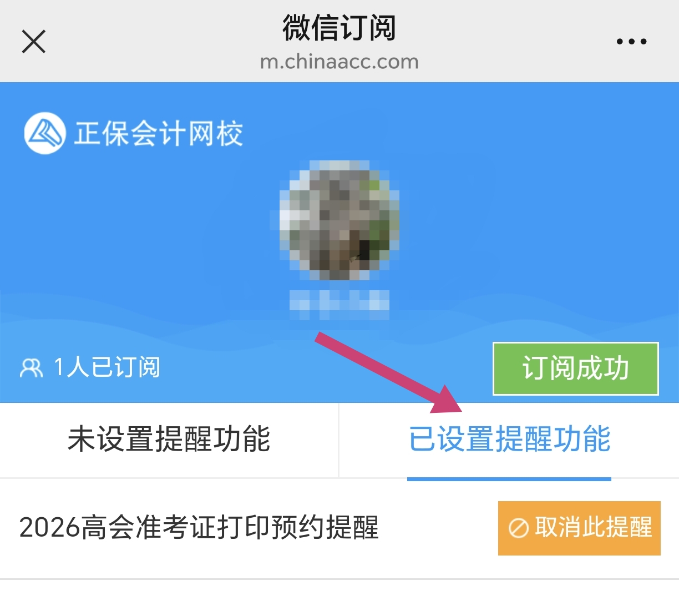The width and height of the screenshot is (679, 616).
Task: Select the 已设置提醒功能 tab
Action: point(509,440)
